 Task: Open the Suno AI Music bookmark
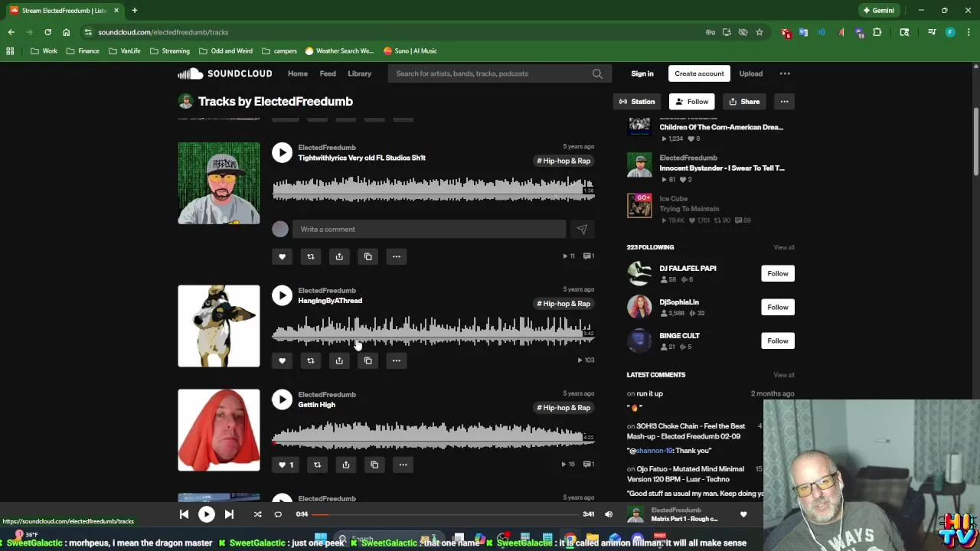tap(410, 51)
